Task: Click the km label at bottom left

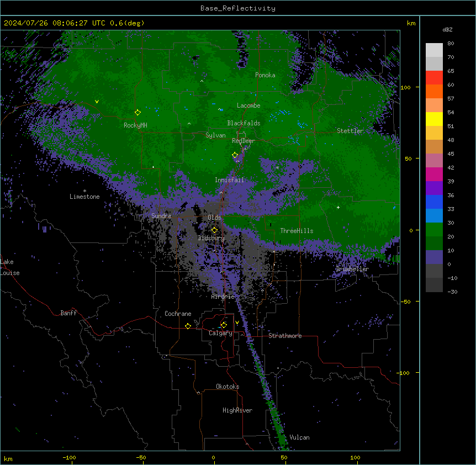Action: click(8, 458)
